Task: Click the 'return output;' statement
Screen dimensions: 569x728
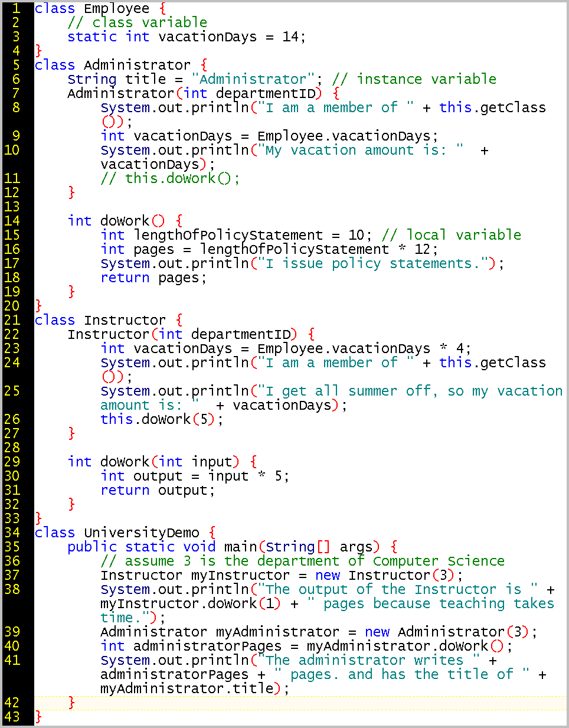Action: click(158, 491)
